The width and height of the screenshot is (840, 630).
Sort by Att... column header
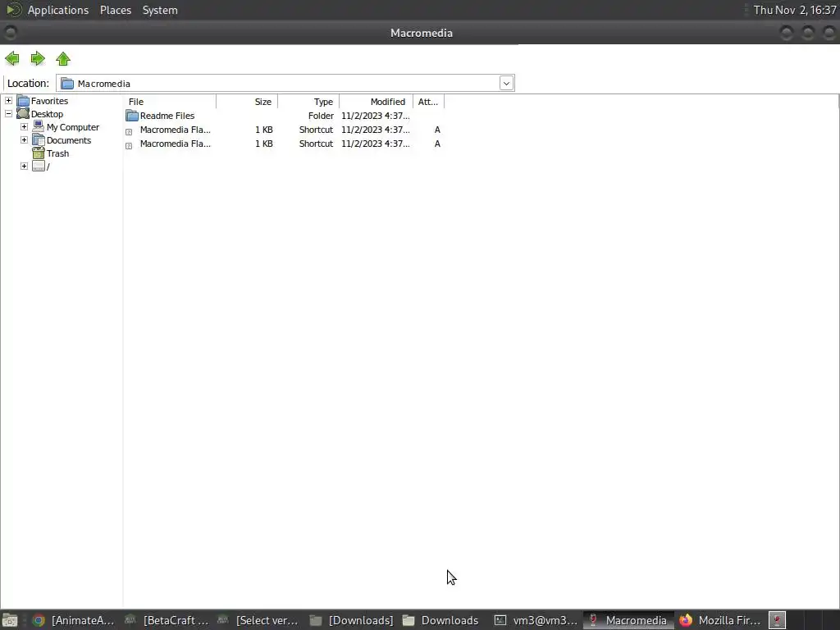428,102
